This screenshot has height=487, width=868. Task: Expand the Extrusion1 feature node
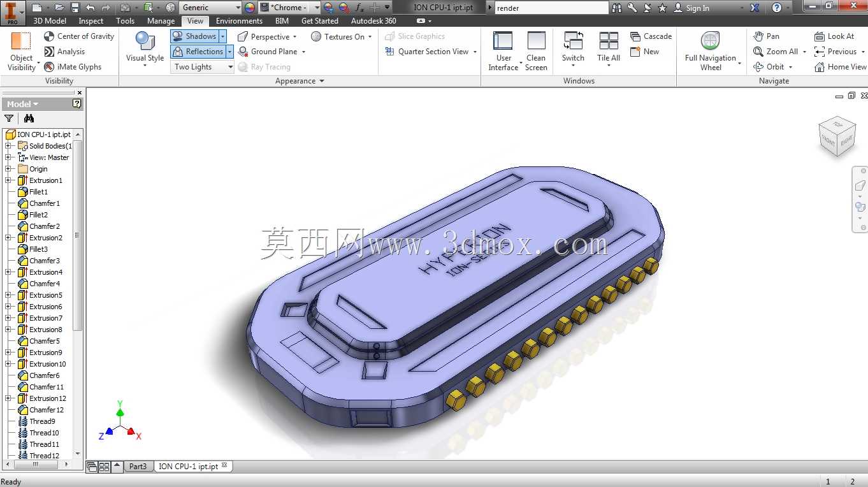click(8, 180)
